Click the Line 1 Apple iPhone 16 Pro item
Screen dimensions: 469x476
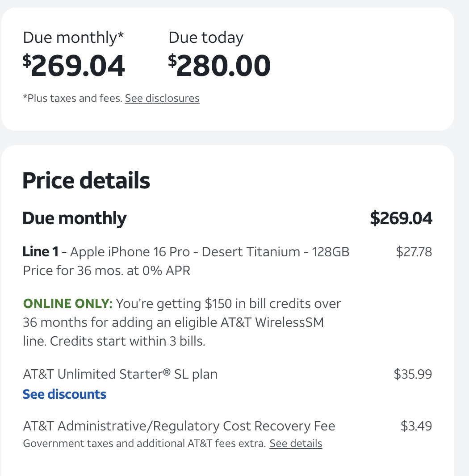pos(186,252)
